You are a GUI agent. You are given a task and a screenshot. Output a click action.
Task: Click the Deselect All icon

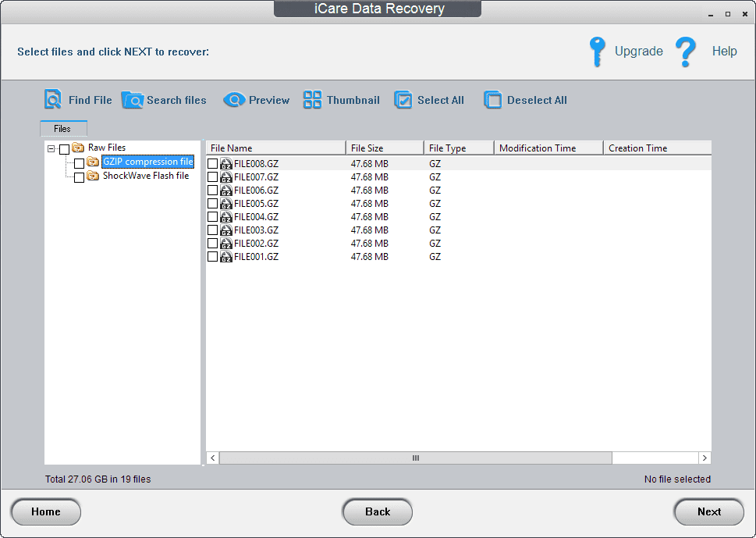pos(493,100)
